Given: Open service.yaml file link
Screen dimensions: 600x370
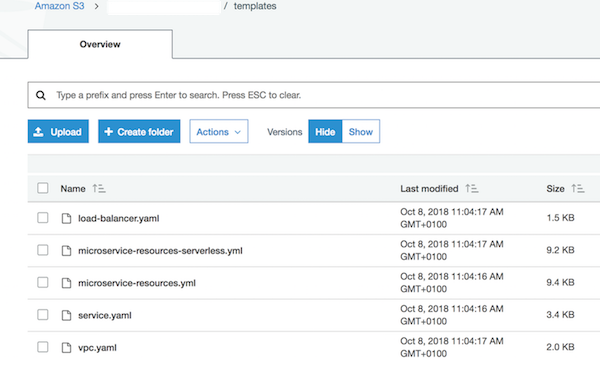Looking at the screenshot, I should coord(105,316).
